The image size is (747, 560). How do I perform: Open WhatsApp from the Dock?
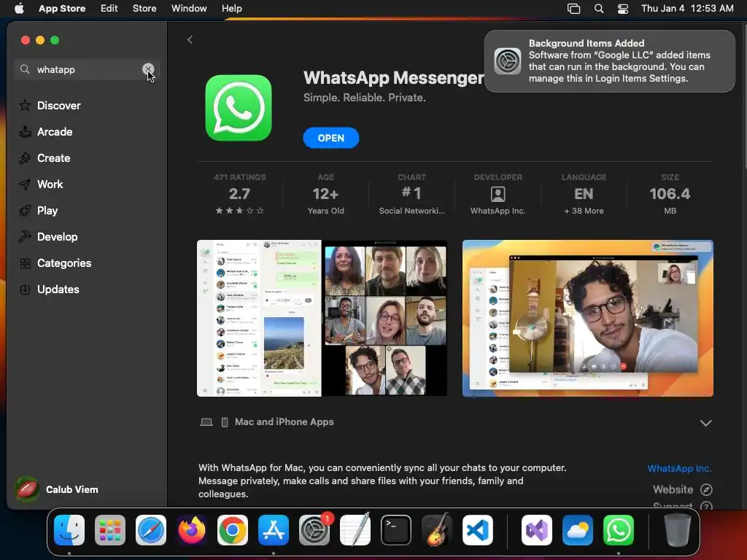(x=619, y=530)
